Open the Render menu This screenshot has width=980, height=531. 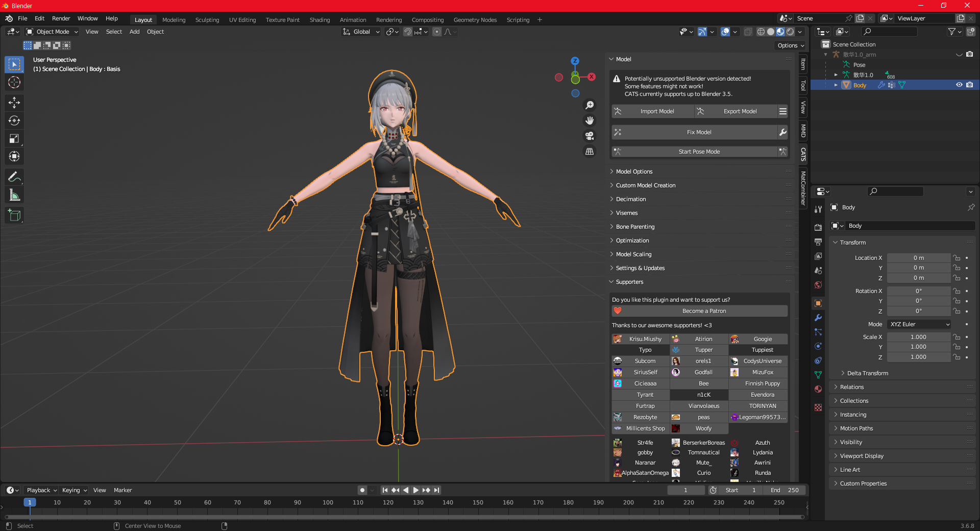[x=61, y=18]
